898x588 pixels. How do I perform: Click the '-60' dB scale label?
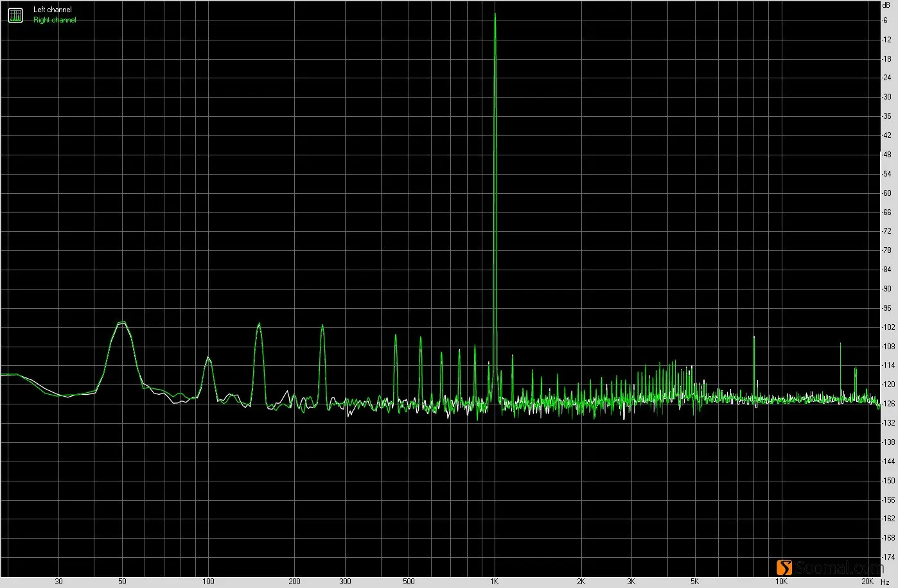888,193
